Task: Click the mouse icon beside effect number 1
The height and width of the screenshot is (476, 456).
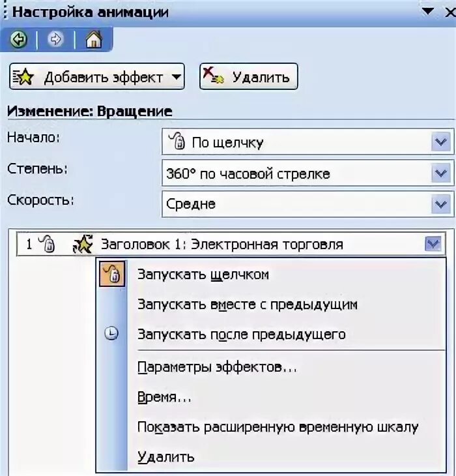Action: pos(47,243)
